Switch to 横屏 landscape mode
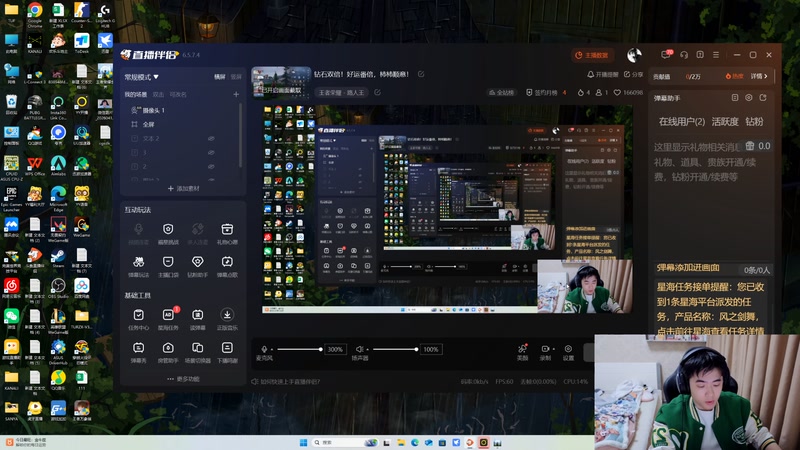Screen dimensions: 800x450 pos(219,77)
